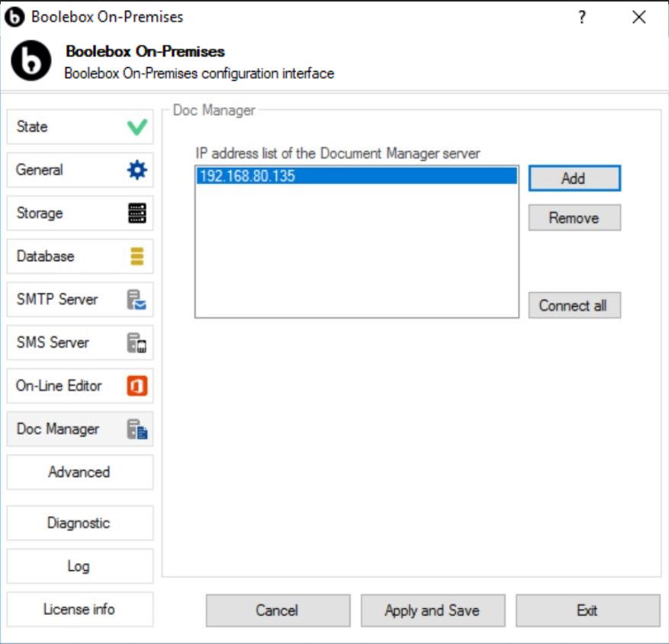This screenshot has width=669, height=644.
Task: Click the green checkmark State icon
Action: pyautogui.click(x=137, y=127)
